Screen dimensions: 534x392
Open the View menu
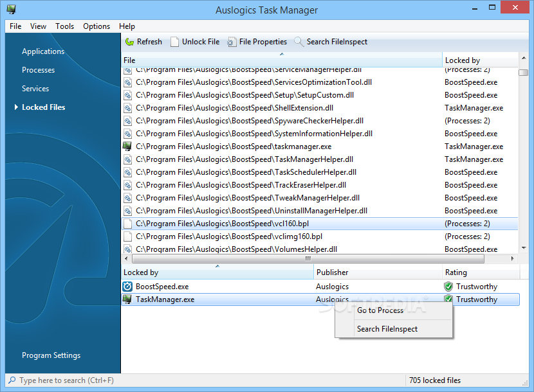(x=38, y=26)
